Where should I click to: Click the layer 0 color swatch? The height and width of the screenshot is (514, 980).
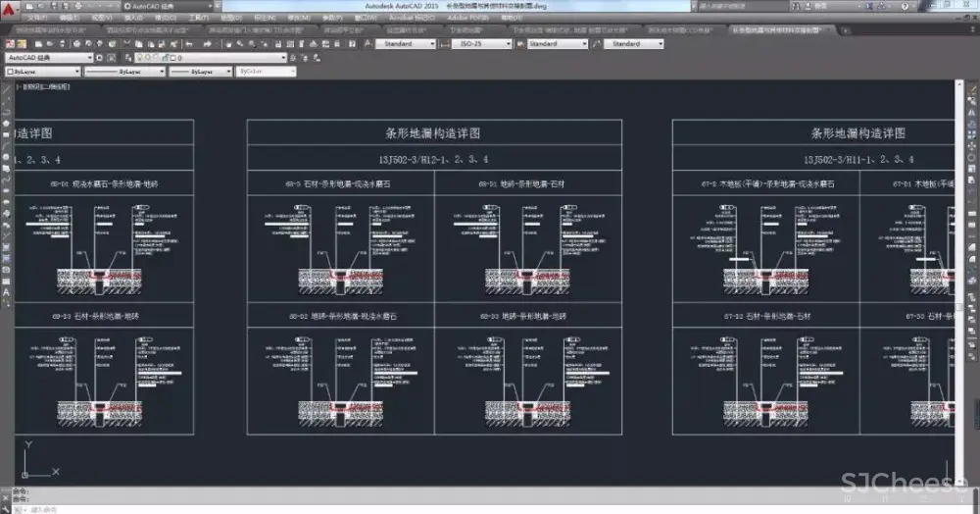(x=173, y=58)
